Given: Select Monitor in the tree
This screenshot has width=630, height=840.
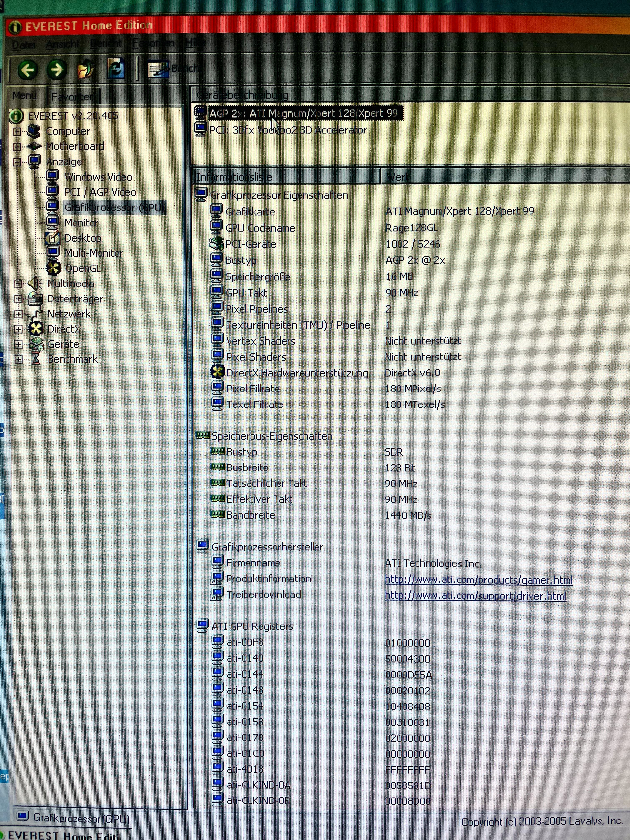Looking at the screenshot, I should click(x=81, y=222).
